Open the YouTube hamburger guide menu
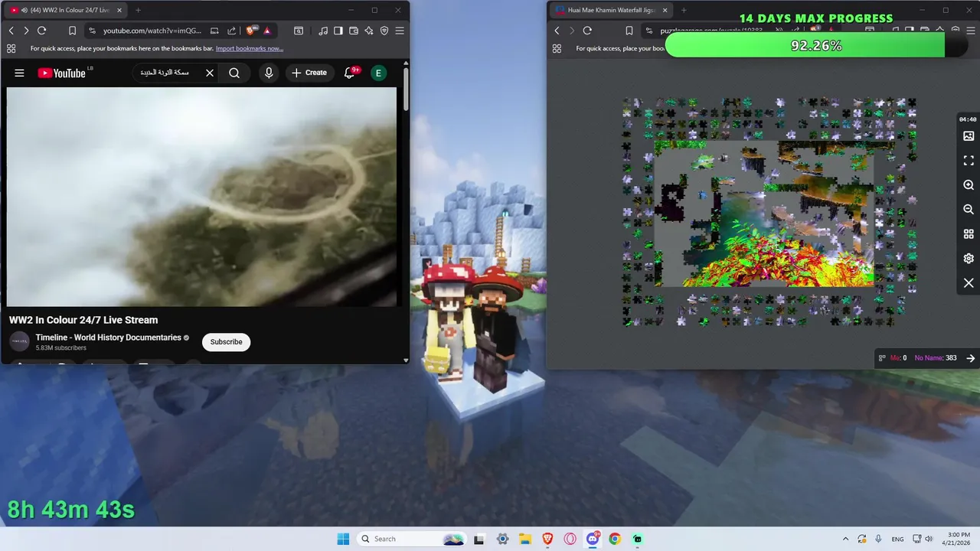This screenshot has width=980, height=551. pos(19,73)
